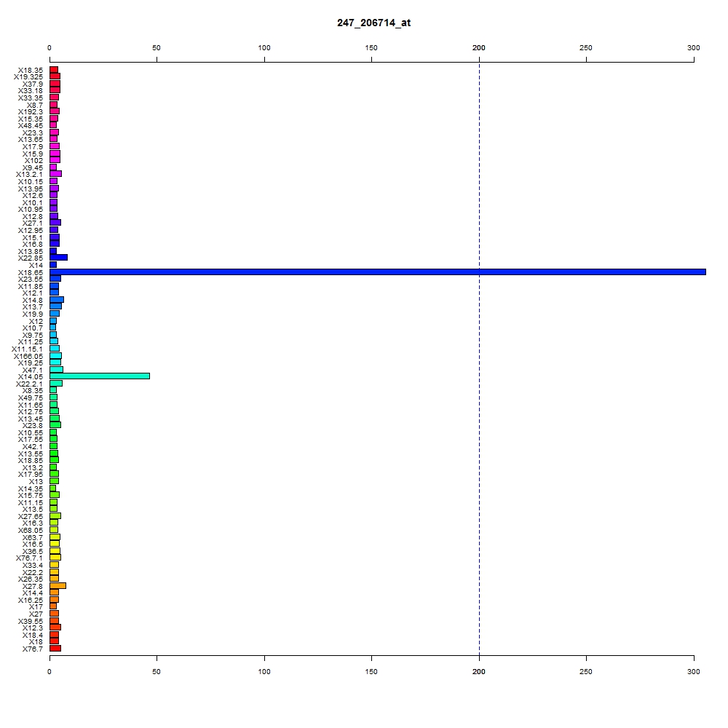Select the row label "X12.3"

tap(33, 628)
